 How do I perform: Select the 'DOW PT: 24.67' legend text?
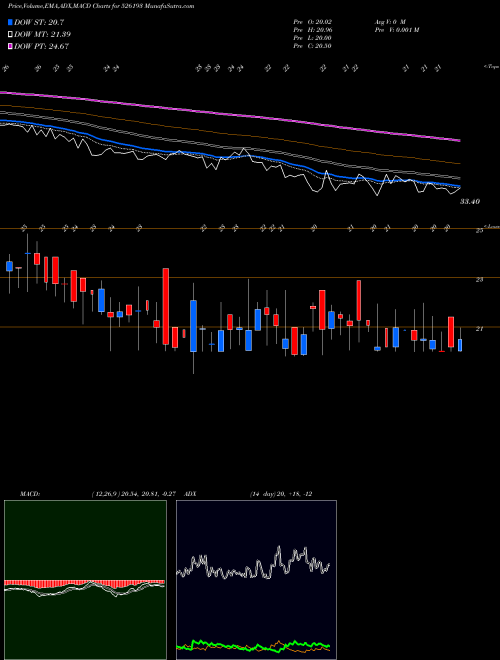tap(42, 46)
